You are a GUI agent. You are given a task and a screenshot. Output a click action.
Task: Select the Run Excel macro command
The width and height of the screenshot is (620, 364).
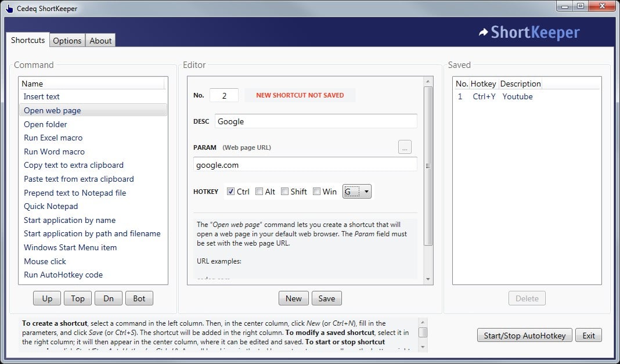[93, 138]
